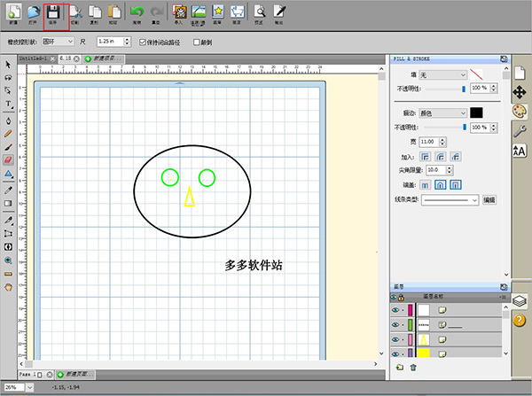Click the output pen toolbar icon
532x396 pixels.
pos(279,12)
